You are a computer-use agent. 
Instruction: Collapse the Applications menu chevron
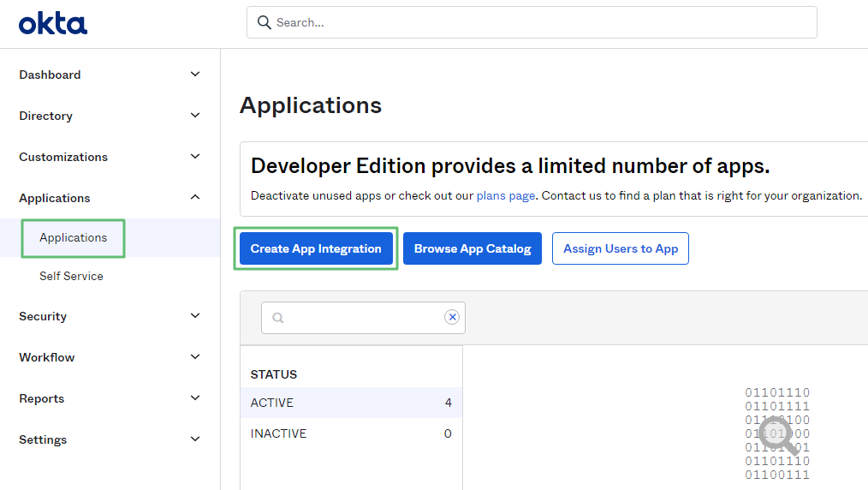[195, 197]
